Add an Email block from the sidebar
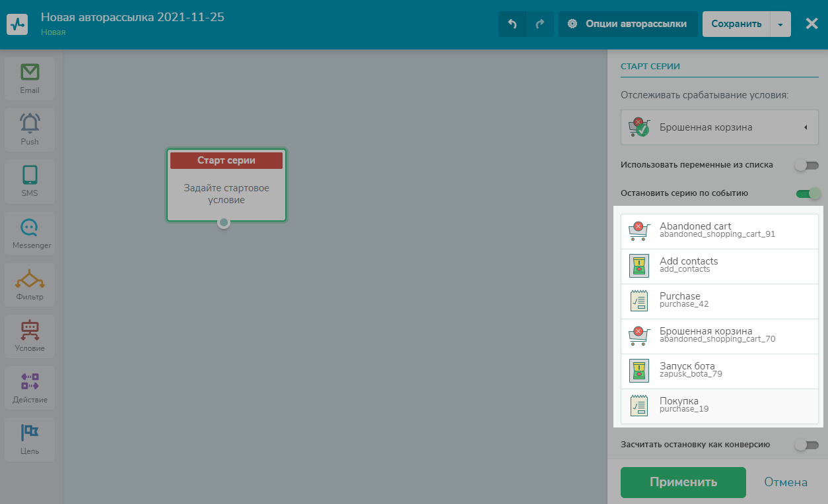 [x=30, y=78]
